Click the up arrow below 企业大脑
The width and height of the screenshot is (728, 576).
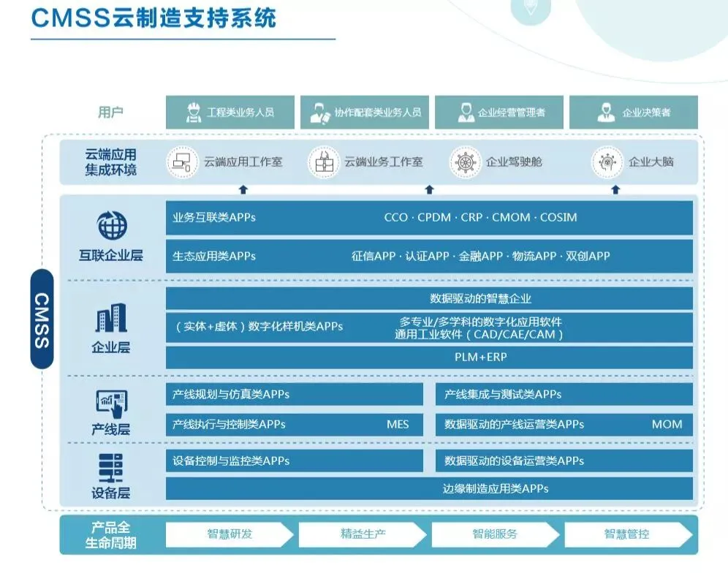click(x=615, y=189)
